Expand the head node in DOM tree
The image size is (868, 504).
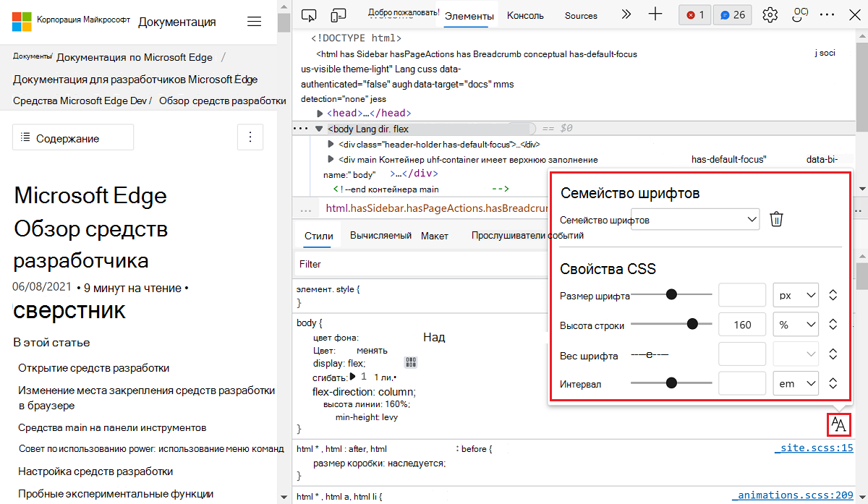coord(321,113)
